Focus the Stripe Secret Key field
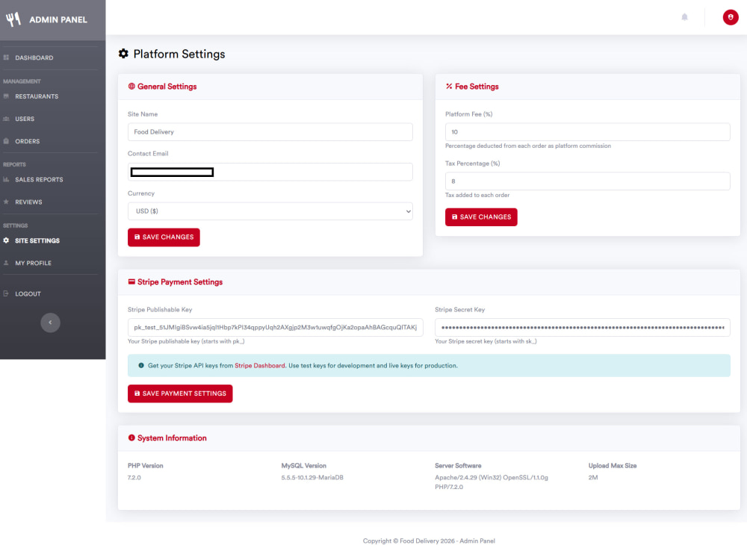 [x=583, y=327]
